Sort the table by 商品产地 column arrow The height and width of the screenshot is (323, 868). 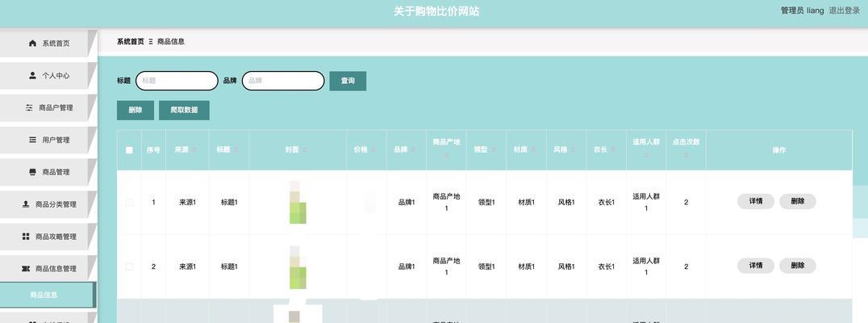click(x=446, y=156)
